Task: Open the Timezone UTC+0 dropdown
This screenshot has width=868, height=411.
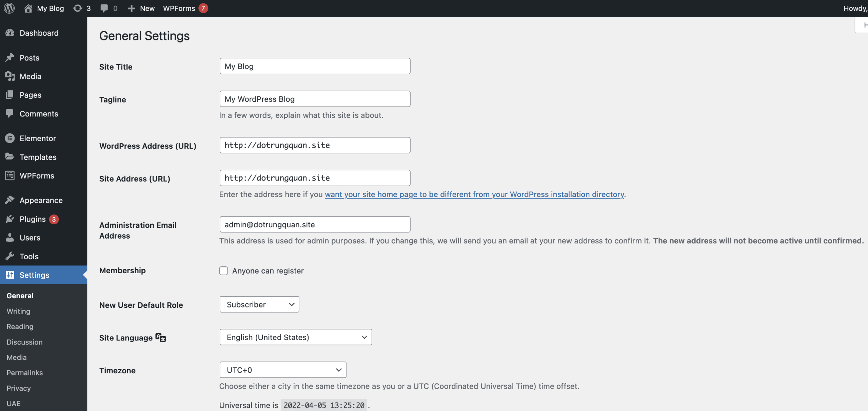Action: coord(283,370)
